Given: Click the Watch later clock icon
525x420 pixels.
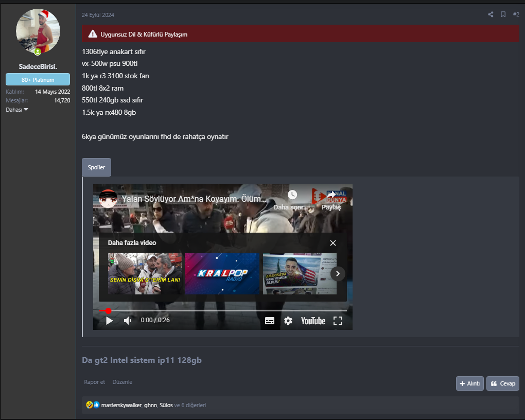Looking at the screenshot, I should [x=292, y=195].
